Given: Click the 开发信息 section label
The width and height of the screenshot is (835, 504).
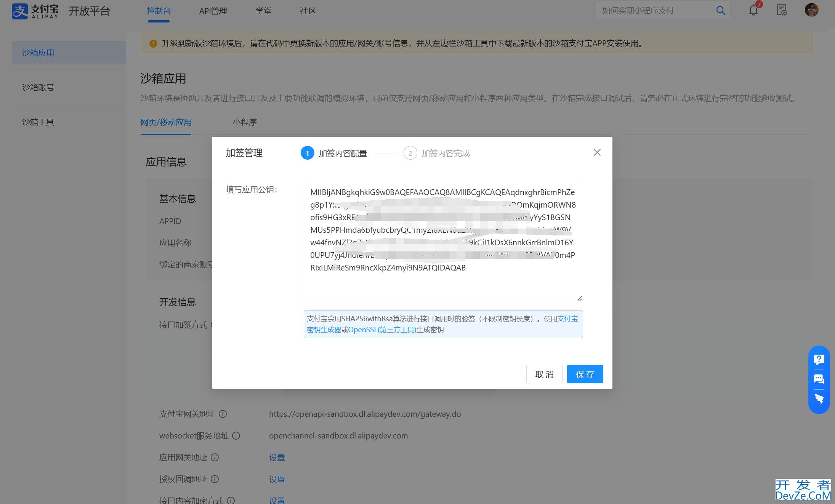Looking at the screenshot, I should tap(178, 302).
